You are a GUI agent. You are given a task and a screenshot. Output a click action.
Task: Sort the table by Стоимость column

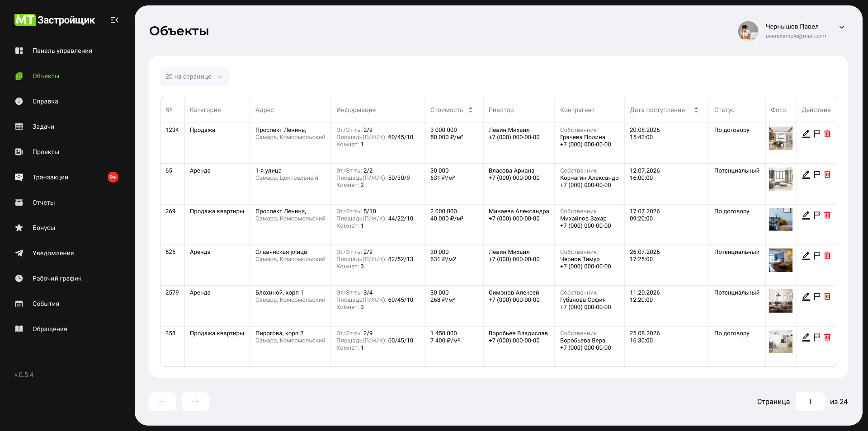pos(471,110)
